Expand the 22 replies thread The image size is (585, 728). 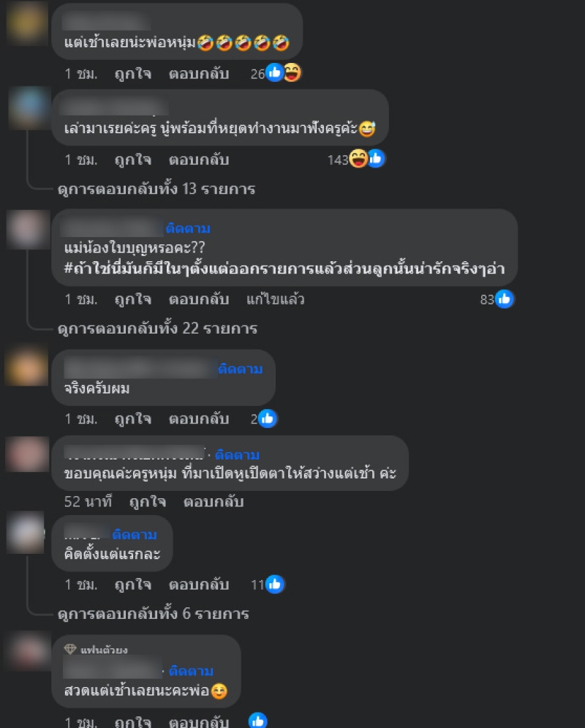157,329
